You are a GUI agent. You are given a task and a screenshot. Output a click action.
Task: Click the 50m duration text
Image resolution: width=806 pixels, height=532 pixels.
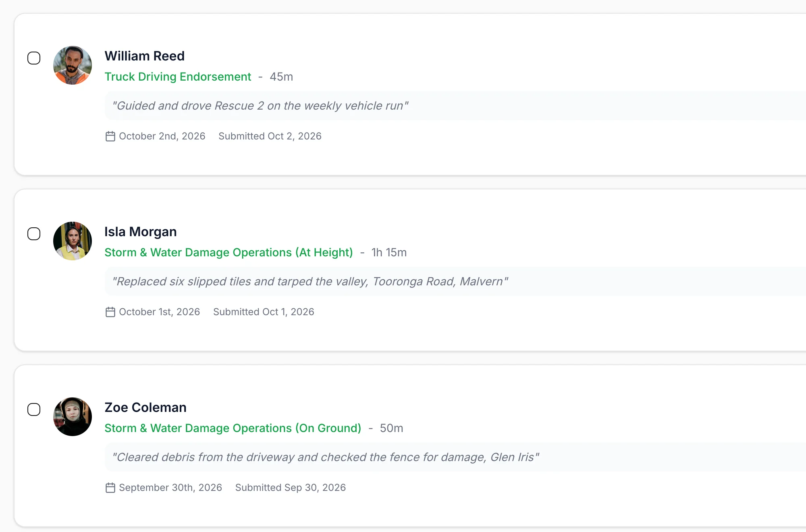[391, 428]
